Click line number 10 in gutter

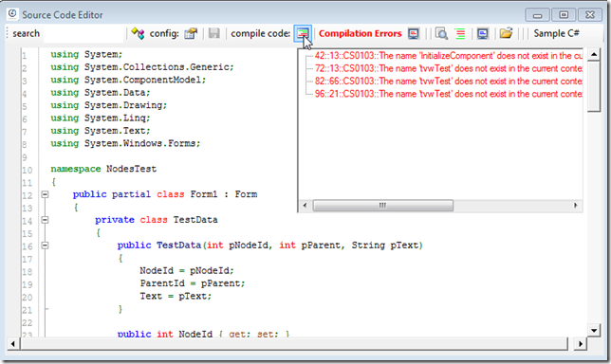[x=27, y=170]
